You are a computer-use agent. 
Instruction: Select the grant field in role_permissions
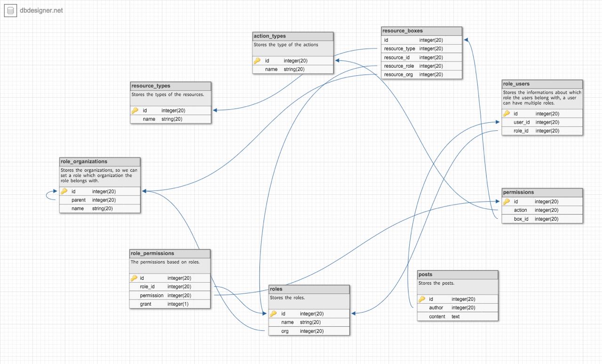(170, 304)
